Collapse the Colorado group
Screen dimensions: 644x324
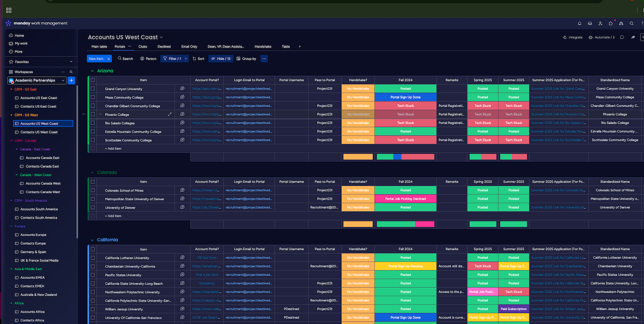click(x=92, y=172)
